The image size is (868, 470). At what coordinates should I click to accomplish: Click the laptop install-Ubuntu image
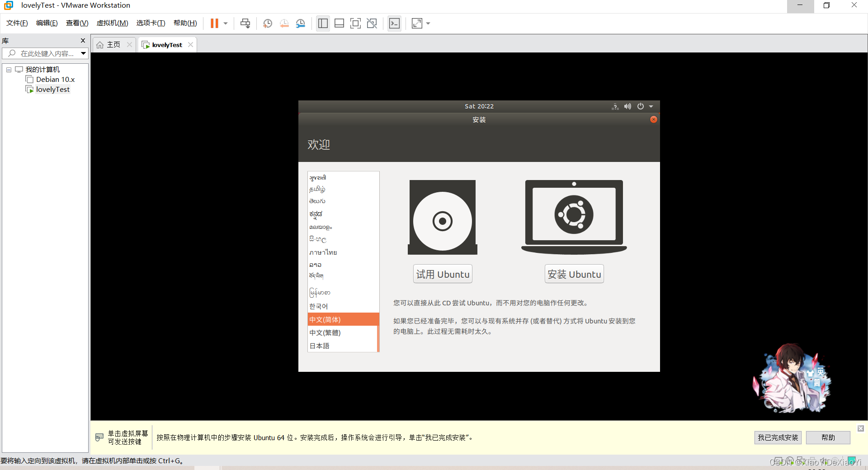pos(574,217)
